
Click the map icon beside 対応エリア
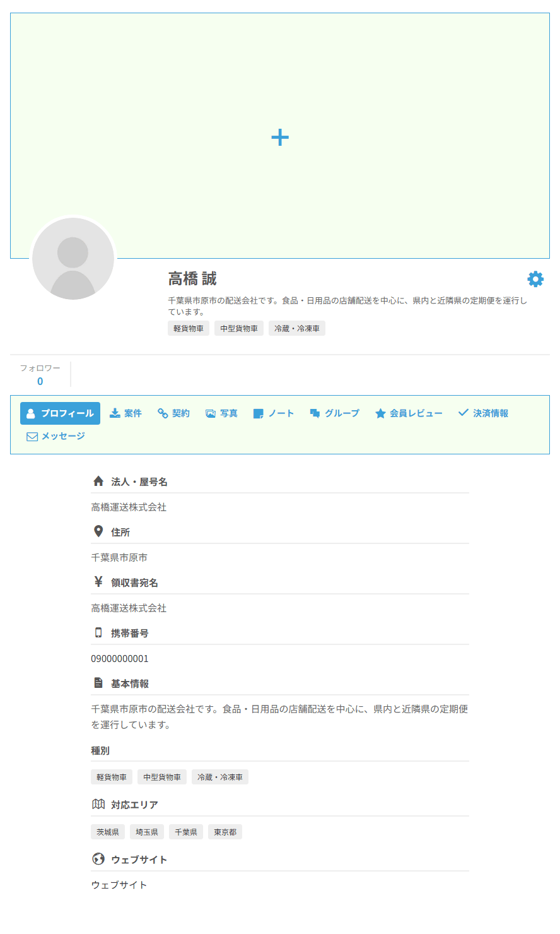coord(98,804)
